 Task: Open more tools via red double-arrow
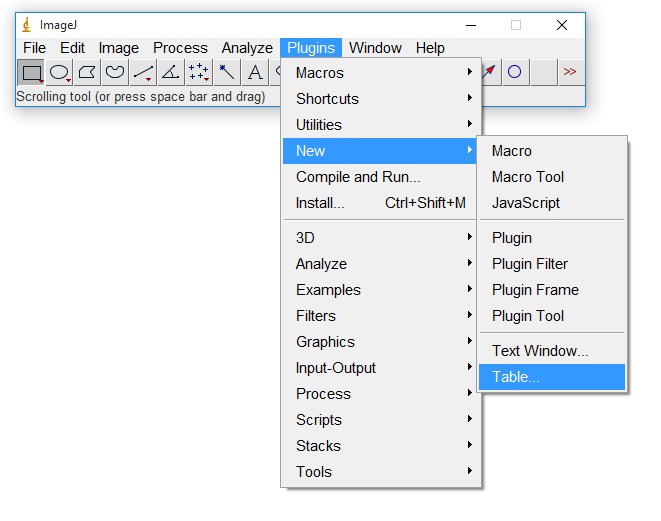[570, 72]
